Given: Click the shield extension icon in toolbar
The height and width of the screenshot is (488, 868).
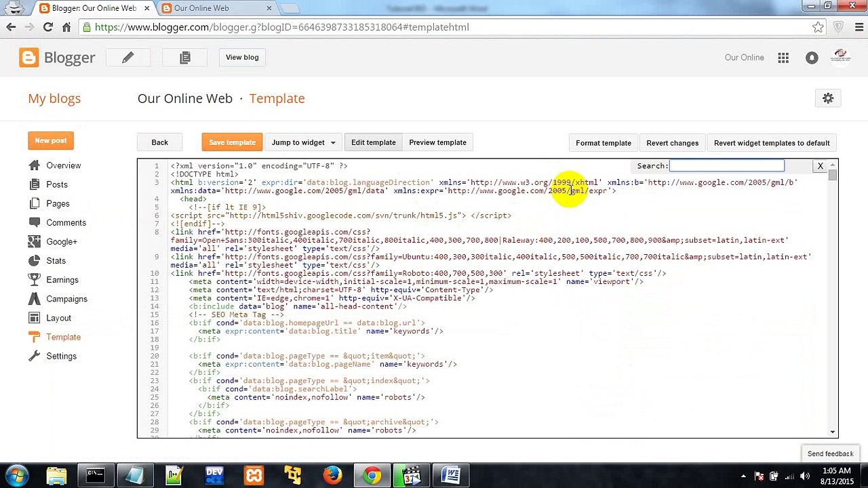Looking at the screenshot, I should 839,27.
